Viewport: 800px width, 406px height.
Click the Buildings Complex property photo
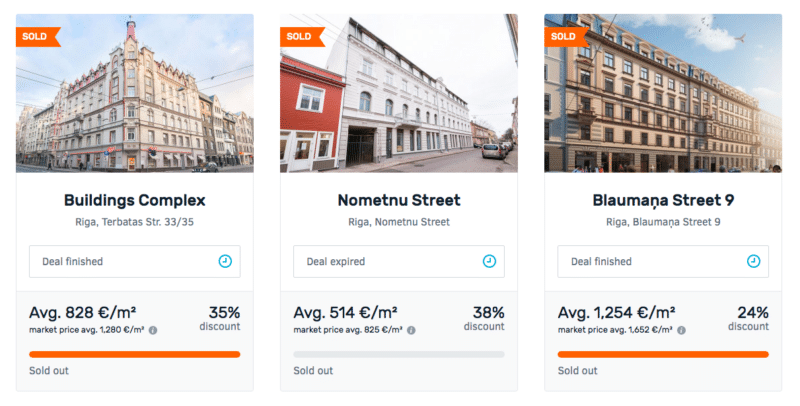(x=135, y=93)
